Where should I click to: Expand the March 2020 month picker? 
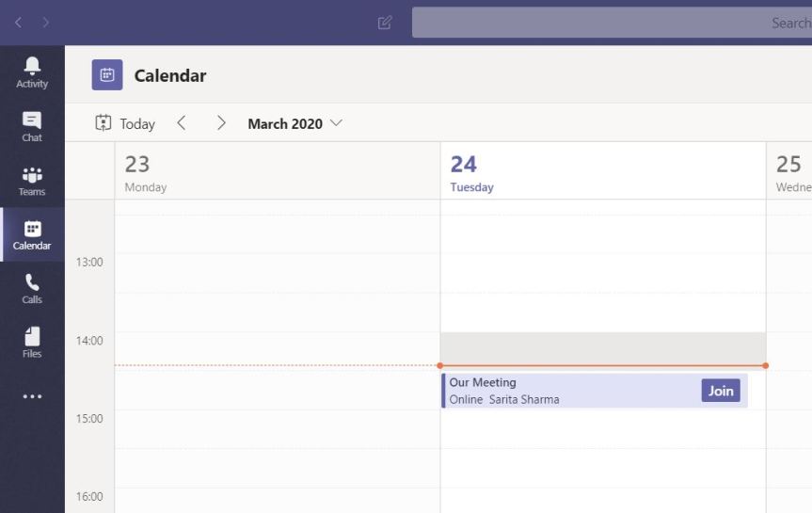295,123
